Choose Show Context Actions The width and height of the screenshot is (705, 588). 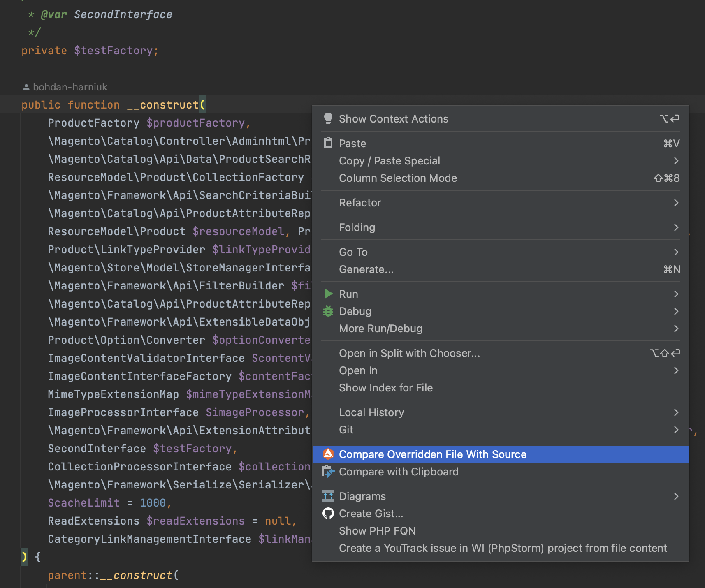[500, 119]
